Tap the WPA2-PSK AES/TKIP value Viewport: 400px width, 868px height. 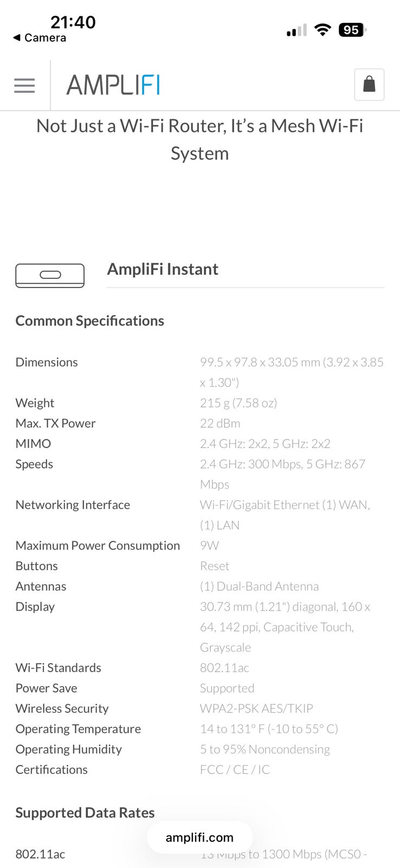tap(256, 709)
